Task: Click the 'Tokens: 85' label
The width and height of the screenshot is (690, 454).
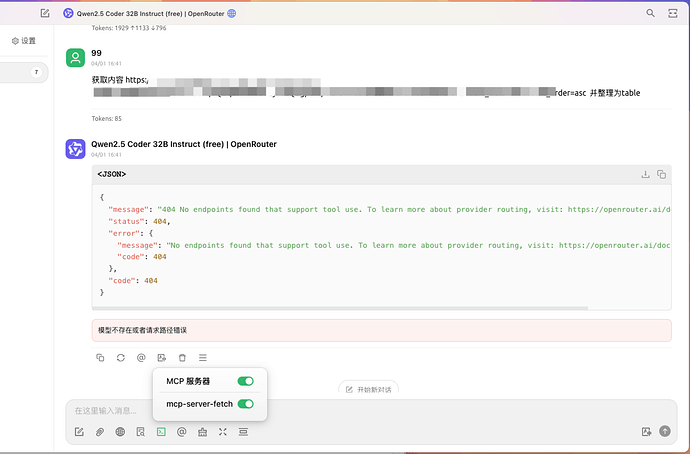Action: coord(106,118)
